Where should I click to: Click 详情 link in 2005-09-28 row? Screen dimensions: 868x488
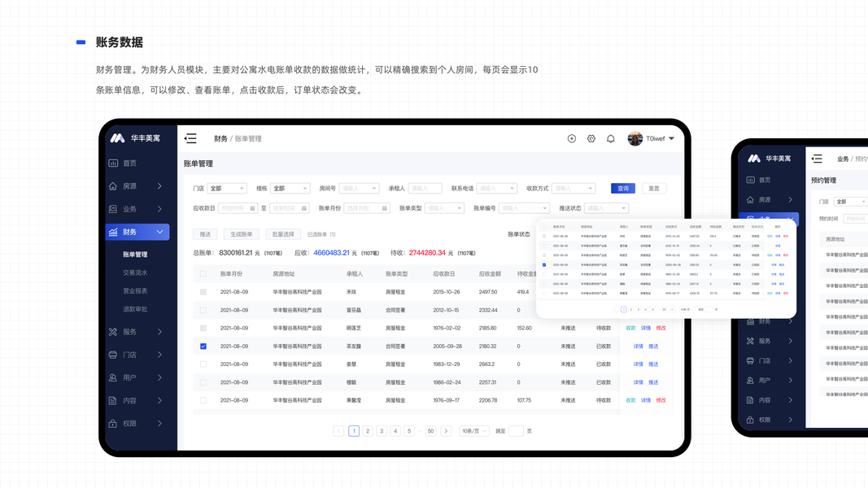point(639,346)
